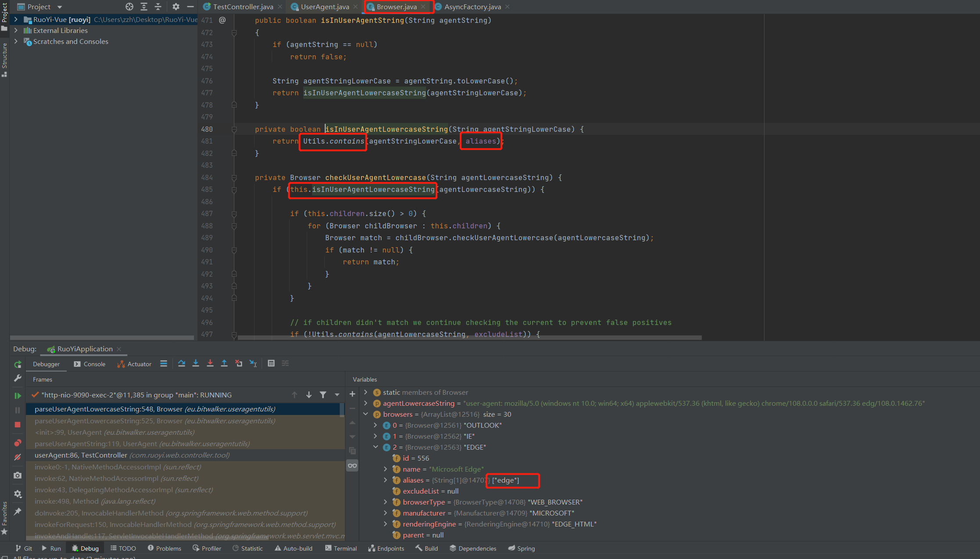The image size is (980, 559).
Task: Rerun RuoYiApplication with the rerun icon
Action: pyautogui.click(x=18, y=364)
